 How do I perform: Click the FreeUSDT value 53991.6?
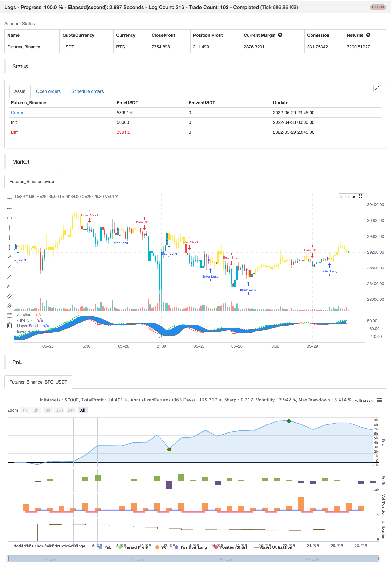click(125, 113)
